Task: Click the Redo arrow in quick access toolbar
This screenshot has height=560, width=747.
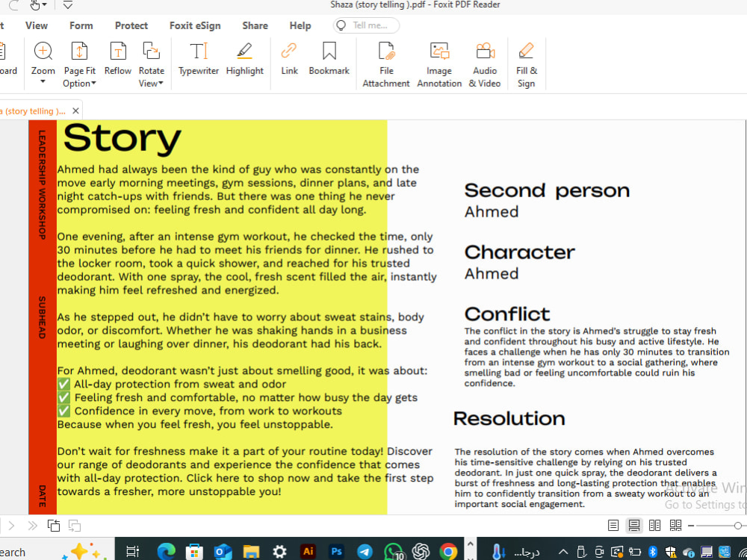Action: click(14, 5)
